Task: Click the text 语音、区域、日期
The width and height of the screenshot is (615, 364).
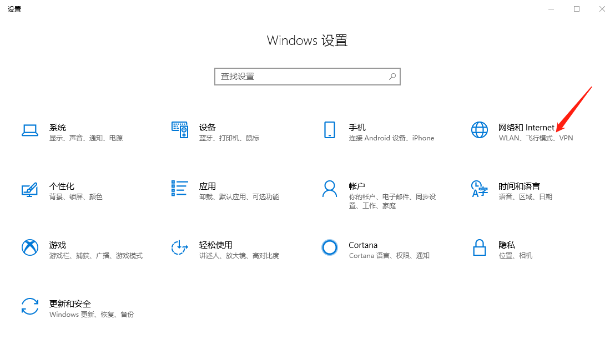Action: (525, 197)
